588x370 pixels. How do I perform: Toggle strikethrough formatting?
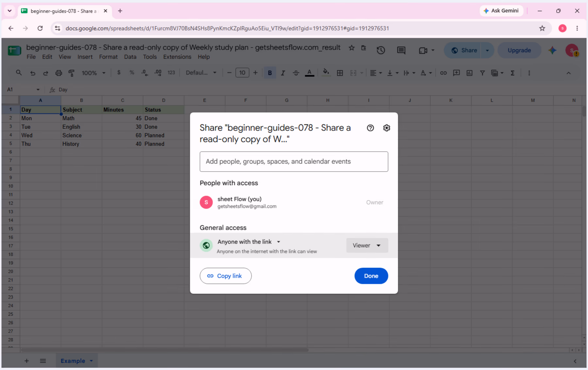pyautogui.click(x=296, y=73)
